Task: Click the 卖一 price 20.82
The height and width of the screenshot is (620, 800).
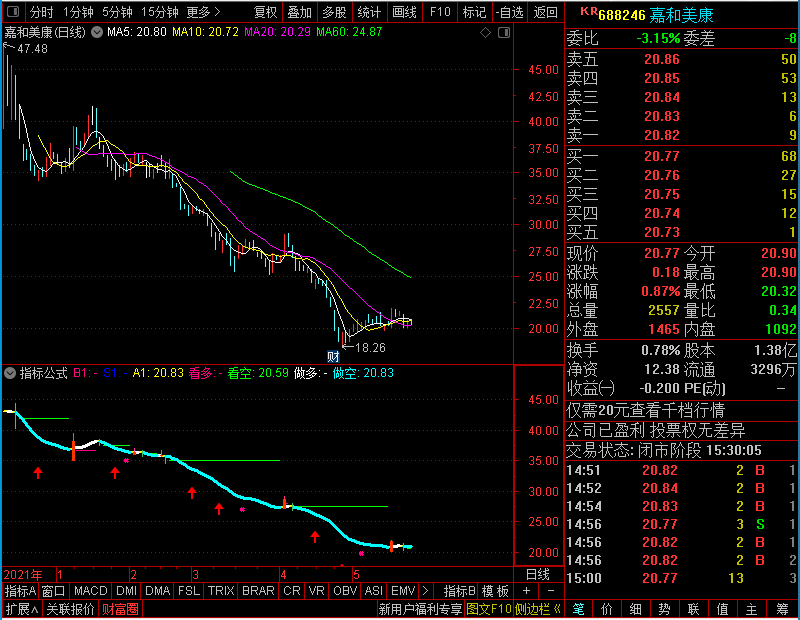Action: tap(662, 135)
